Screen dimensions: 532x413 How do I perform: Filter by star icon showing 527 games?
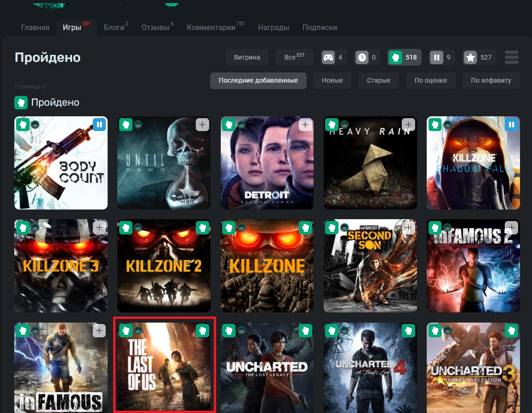[479, 57]
